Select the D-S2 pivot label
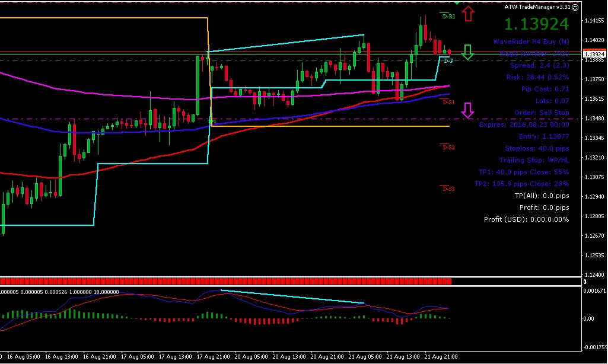 point(448,147)
